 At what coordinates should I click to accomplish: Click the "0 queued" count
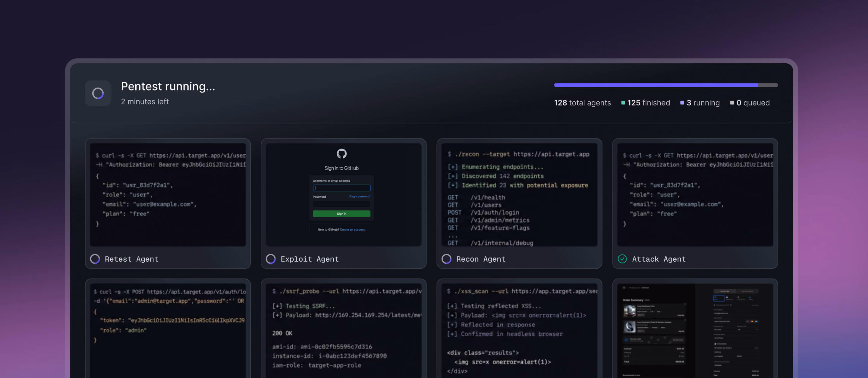(753, 103)
